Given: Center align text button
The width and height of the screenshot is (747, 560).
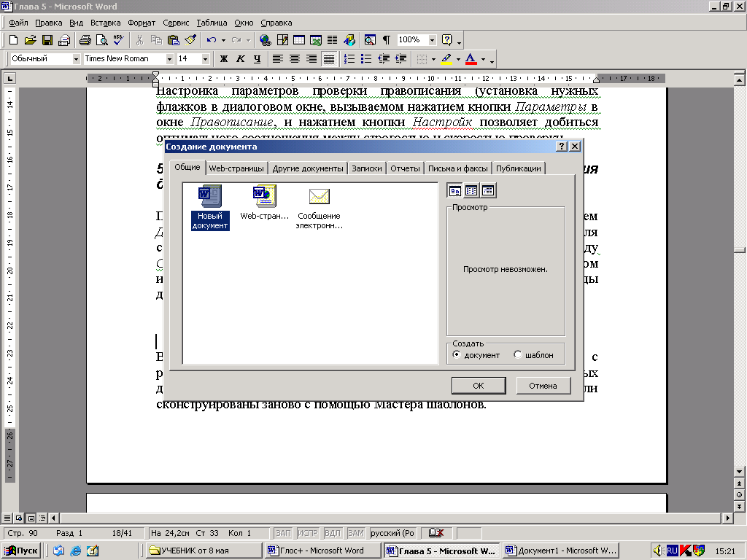Looking at the screenshot, I should point(295,58).
